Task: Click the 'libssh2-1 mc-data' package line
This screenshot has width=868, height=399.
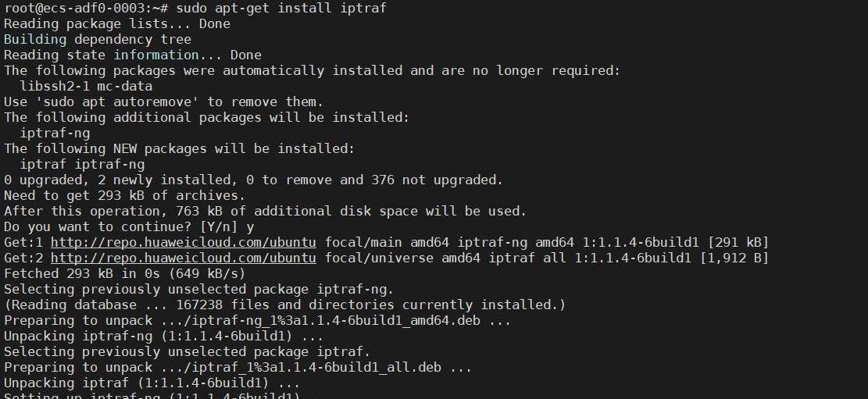Action: [x=86, y=87]
